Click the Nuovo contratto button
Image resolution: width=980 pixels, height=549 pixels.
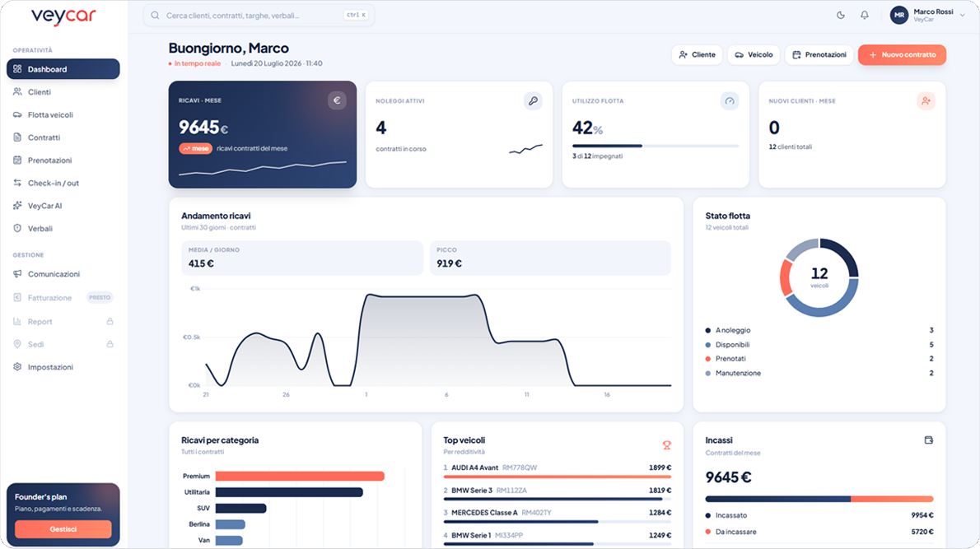tap(902, 55)
